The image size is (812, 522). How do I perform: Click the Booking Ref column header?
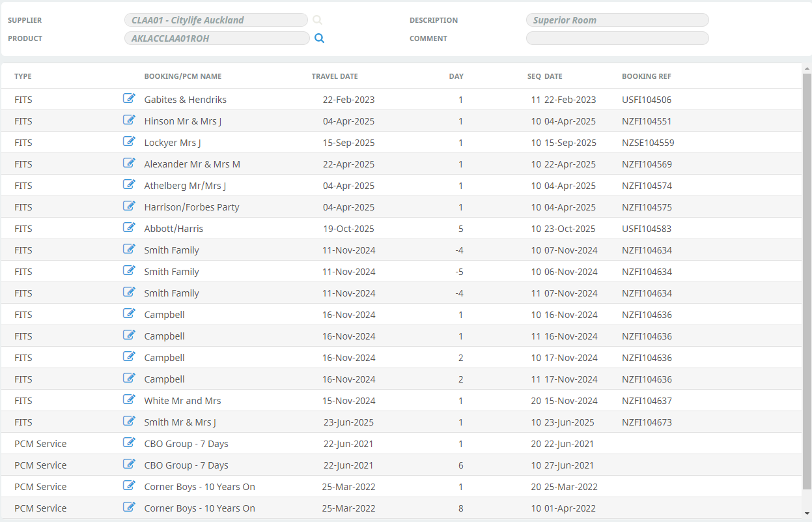click(x=646, y=76)
